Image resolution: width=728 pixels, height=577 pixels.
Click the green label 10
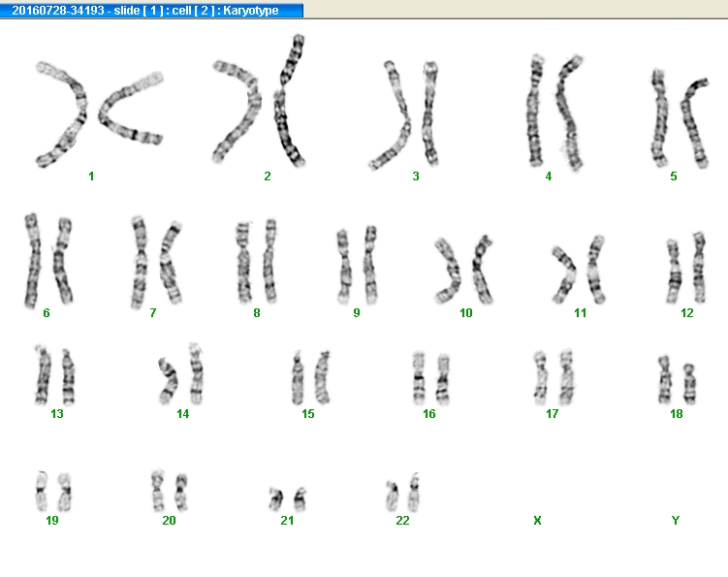pyautogui.click(x=465, y=313)
